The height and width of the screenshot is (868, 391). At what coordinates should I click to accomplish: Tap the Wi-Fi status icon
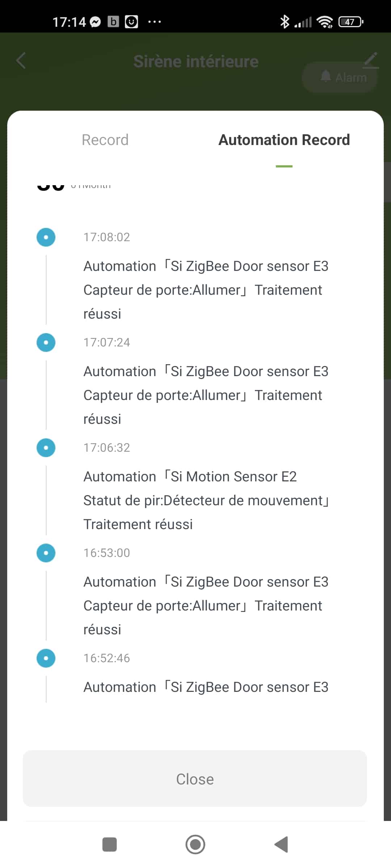click(x=325, y=22)
